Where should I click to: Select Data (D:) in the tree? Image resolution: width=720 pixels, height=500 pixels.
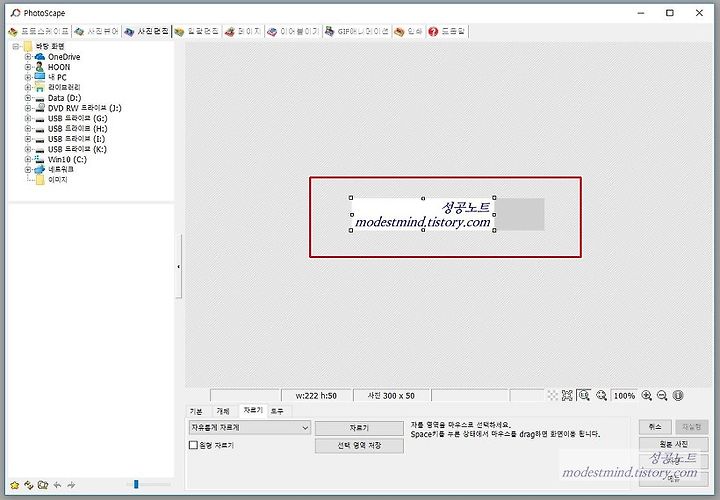64,98
